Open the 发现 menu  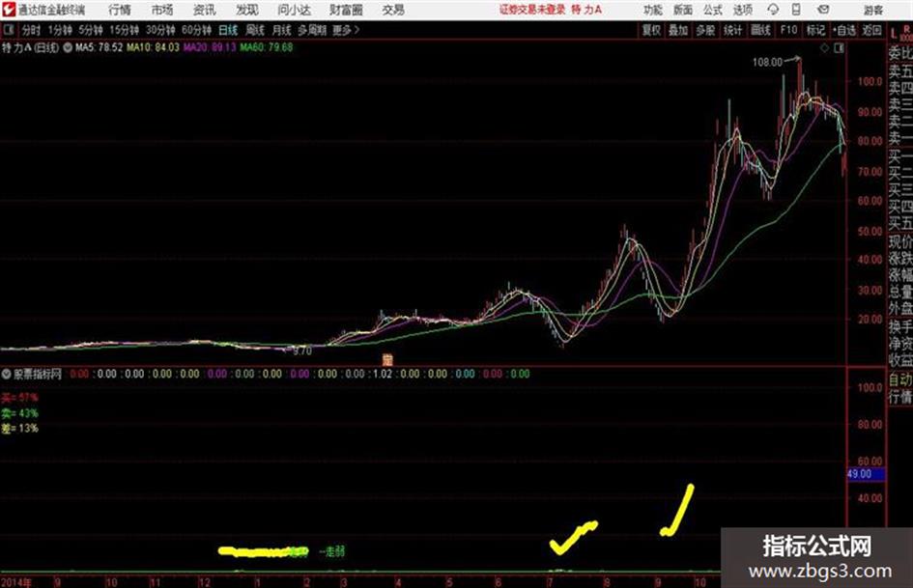247,10
